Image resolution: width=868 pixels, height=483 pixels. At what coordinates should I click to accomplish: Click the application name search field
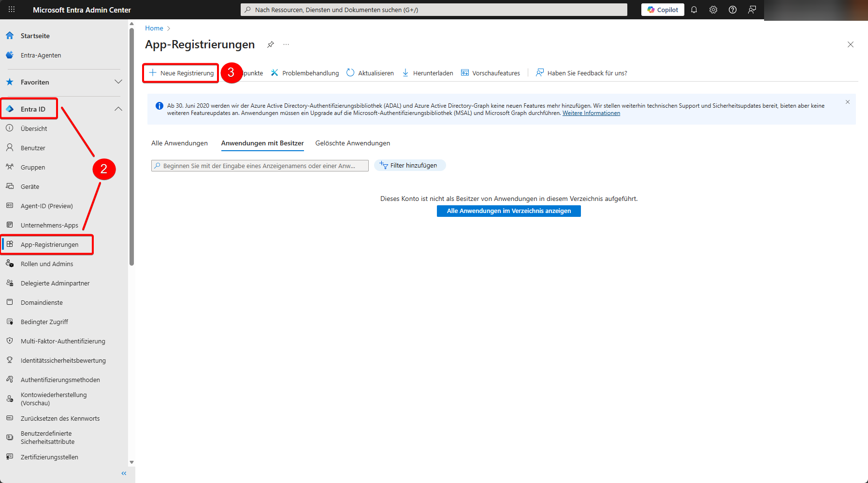(x=260, y=166)
